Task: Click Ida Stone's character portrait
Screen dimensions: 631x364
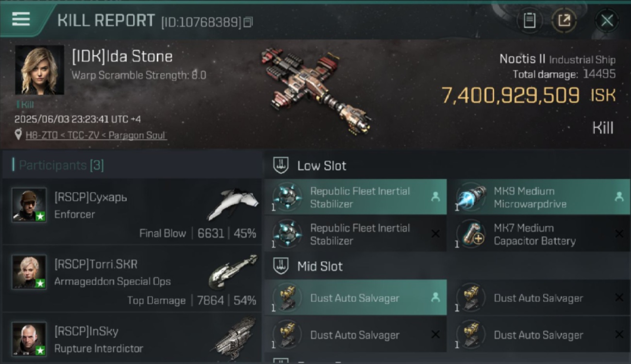Action: [39, 70]
